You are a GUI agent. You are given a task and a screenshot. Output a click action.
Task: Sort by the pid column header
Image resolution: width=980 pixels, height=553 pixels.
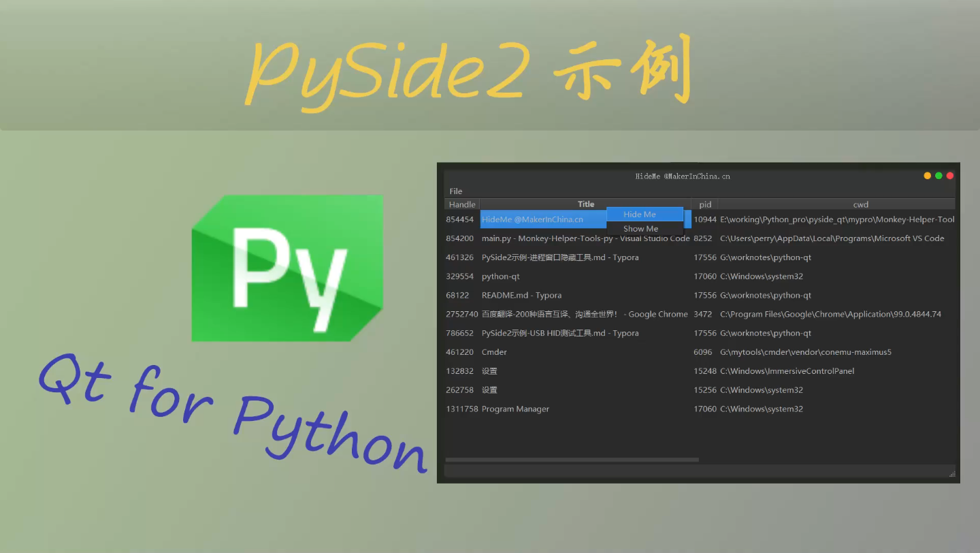pos(705,204)
